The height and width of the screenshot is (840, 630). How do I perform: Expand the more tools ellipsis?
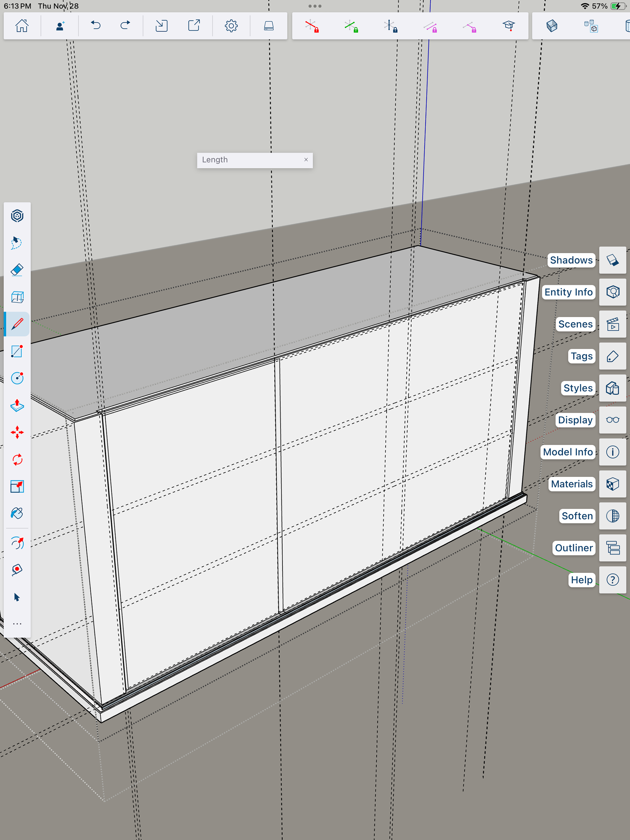point(17,624)
